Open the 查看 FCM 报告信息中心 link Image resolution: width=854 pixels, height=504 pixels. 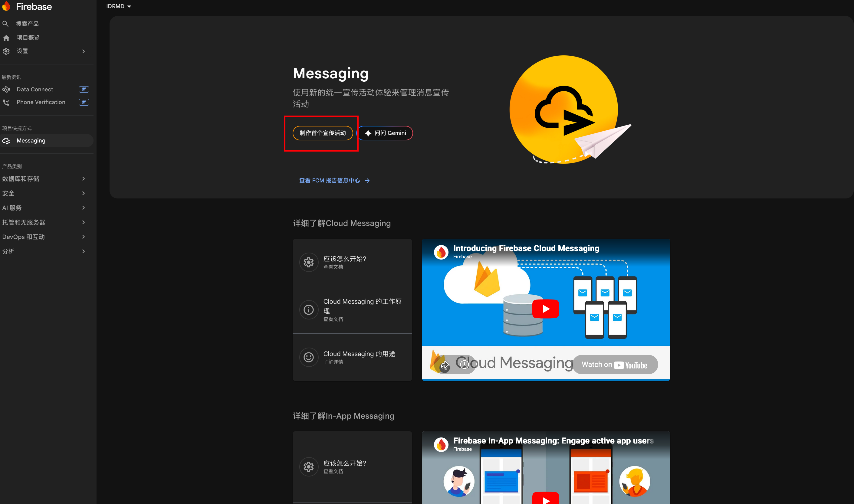[334, 181]
